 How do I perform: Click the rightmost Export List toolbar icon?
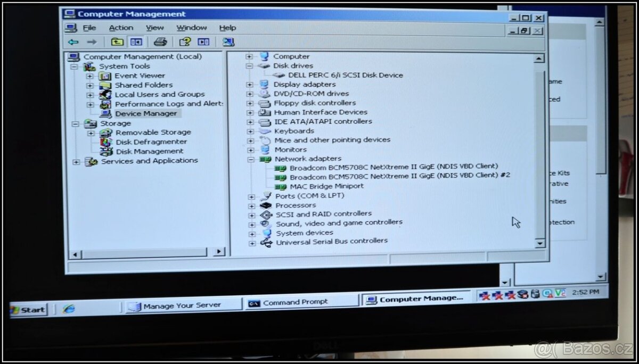pyautogui.click(x=227, y=42)
